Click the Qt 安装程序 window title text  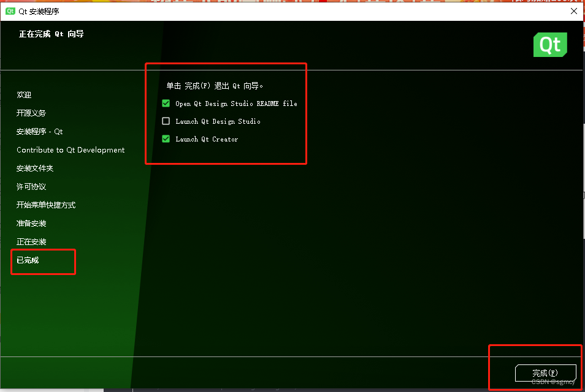click(39, 12)
